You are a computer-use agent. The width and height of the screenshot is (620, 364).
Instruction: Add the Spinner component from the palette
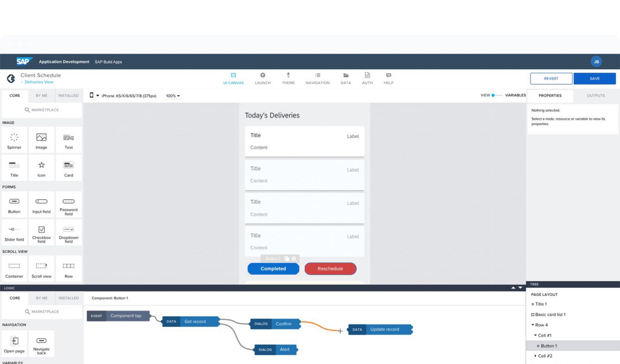click(14, 140)
